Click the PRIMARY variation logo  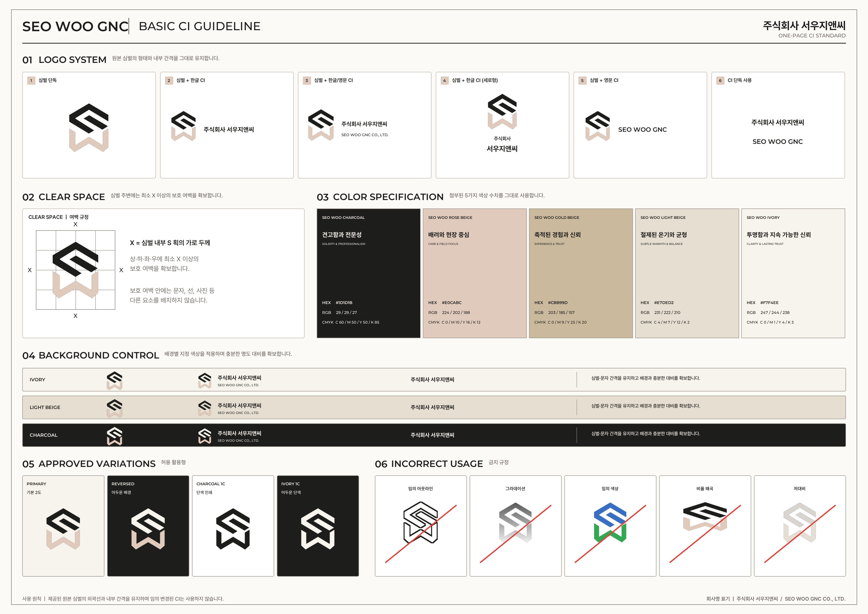point(63,529)
